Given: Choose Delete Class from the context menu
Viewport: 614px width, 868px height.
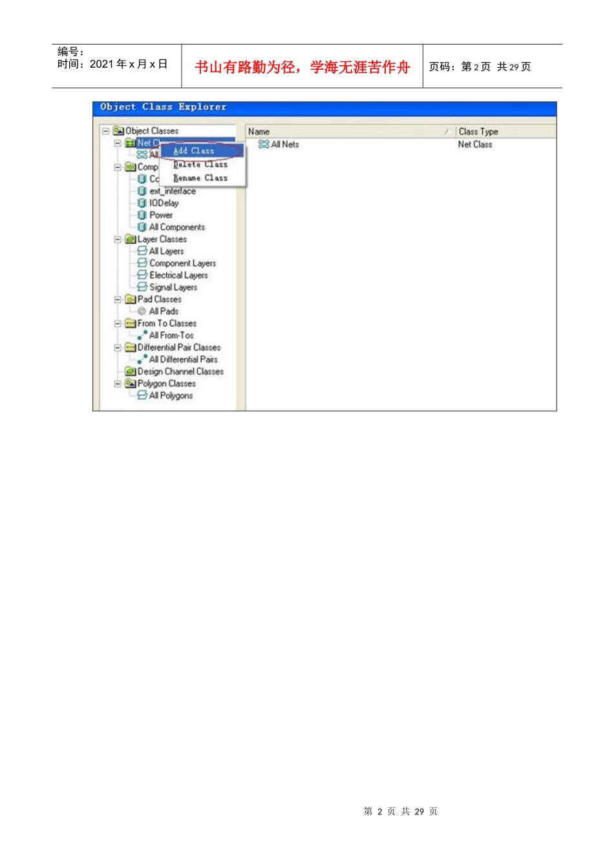Looking at the screenshot, I should pos(201,165).
